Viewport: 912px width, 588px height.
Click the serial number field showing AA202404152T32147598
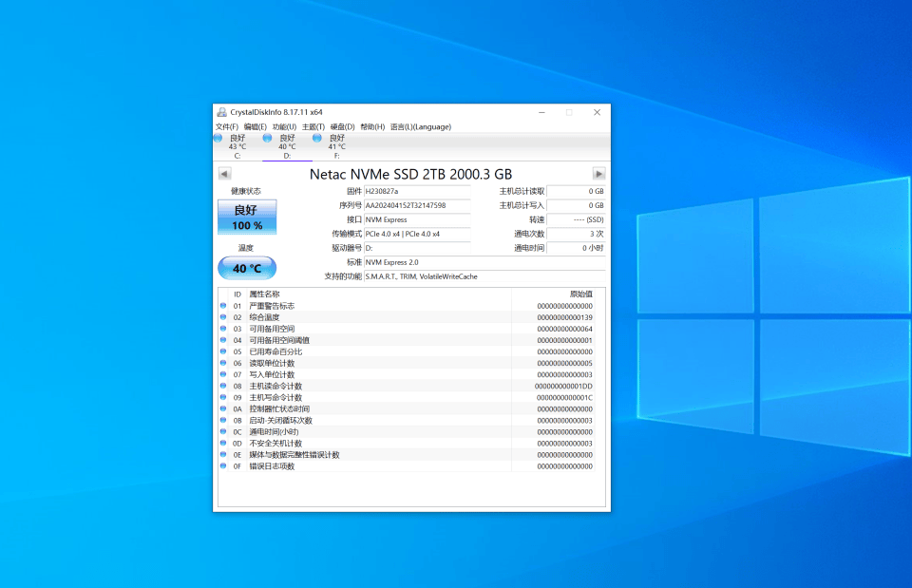[x=415, y=205]
